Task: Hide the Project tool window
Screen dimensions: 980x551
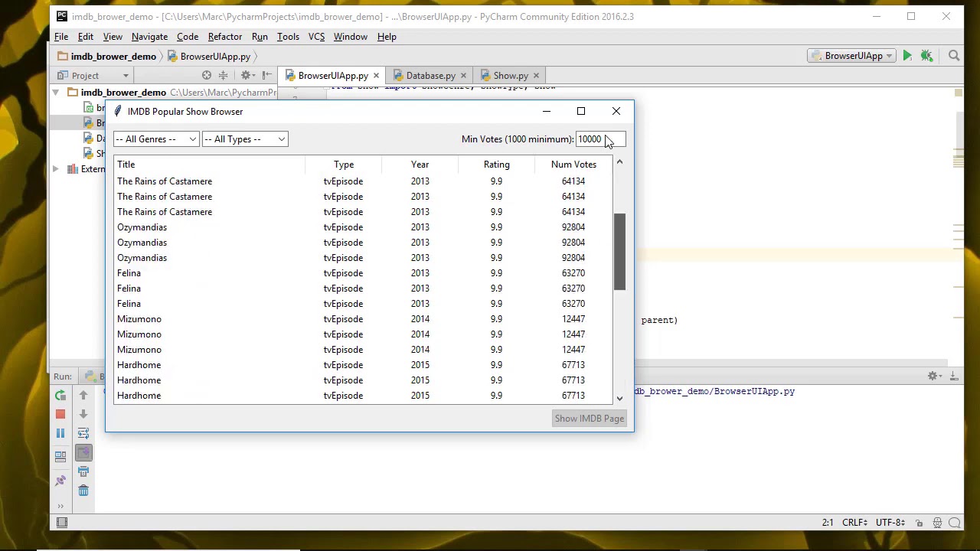Action: pos(266,75)
